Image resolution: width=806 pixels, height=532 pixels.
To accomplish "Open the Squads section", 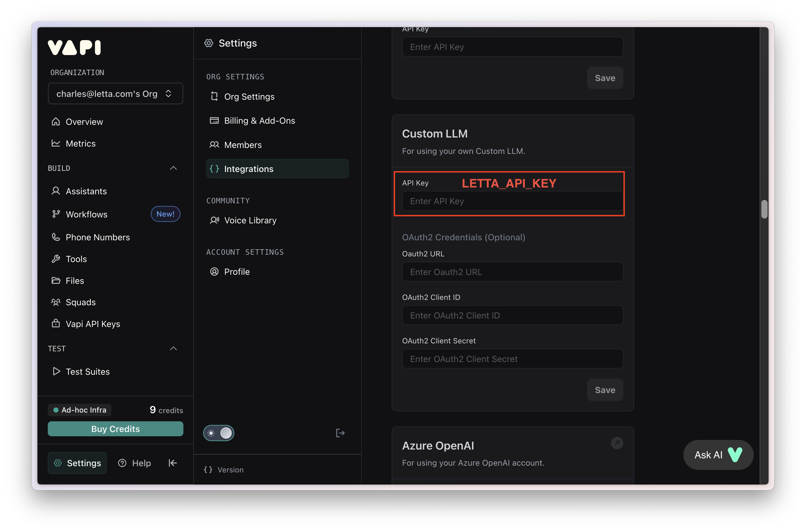I will pyautogui.click(x=81, y=302).
